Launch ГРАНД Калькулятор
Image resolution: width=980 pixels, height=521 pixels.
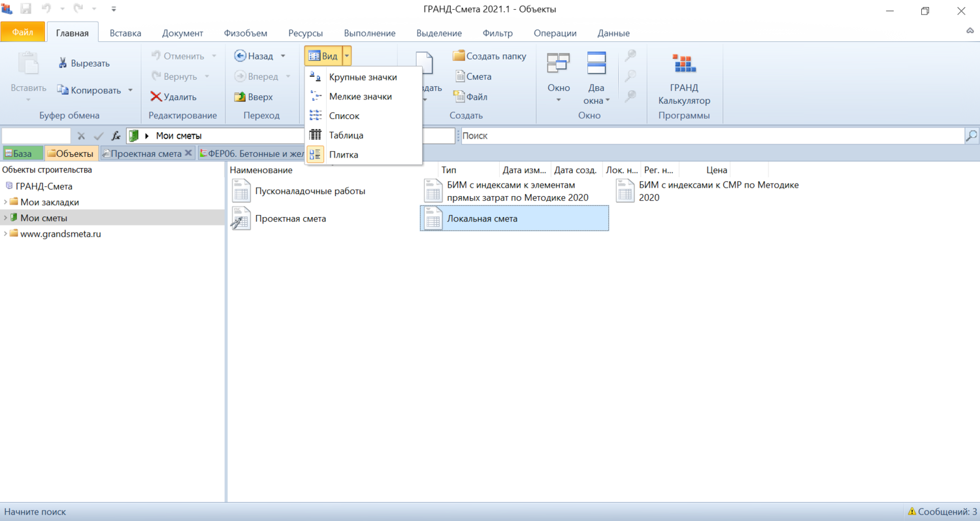(684, 78)
